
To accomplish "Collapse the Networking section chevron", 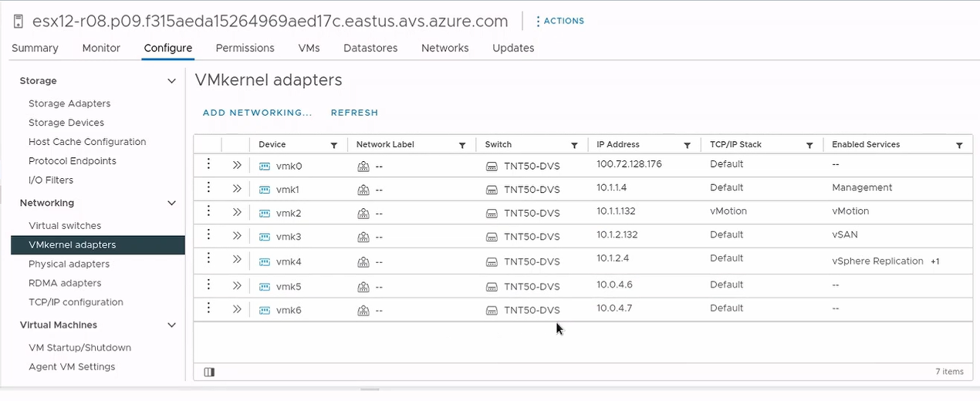I will [x=171, y=203].
